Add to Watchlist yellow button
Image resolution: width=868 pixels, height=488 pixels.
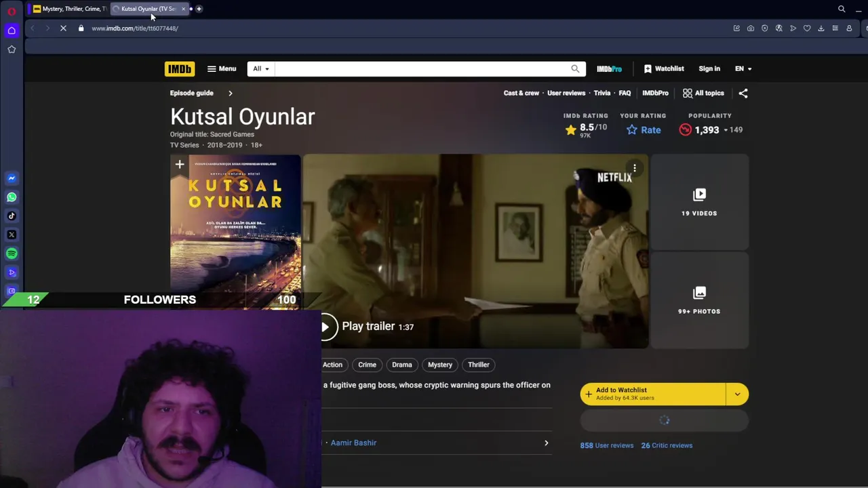[653, 394]
